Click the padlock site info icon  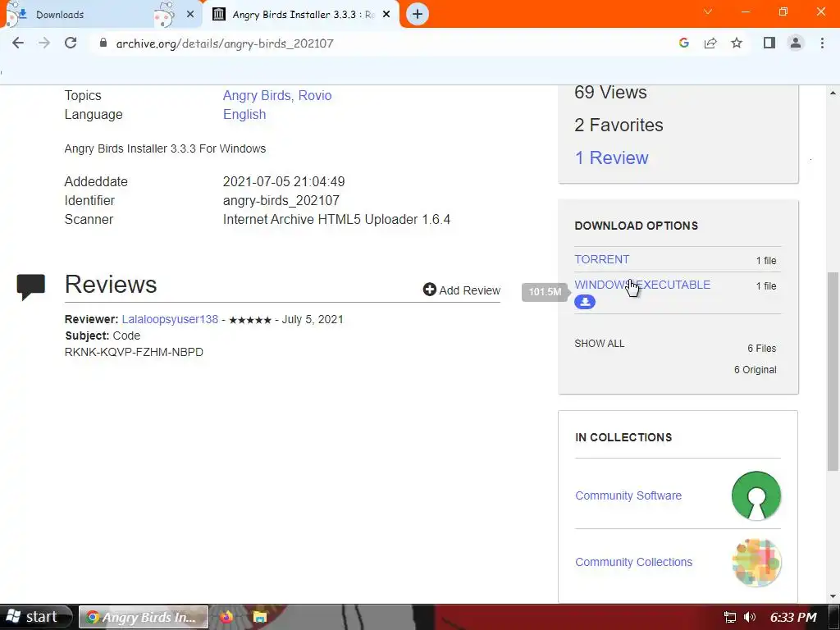[103, 43]
